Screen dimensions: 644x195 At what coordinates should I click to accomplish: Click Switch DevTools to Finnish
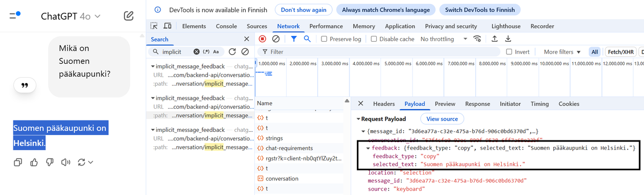pyautogui.click(x=480, y=10)
